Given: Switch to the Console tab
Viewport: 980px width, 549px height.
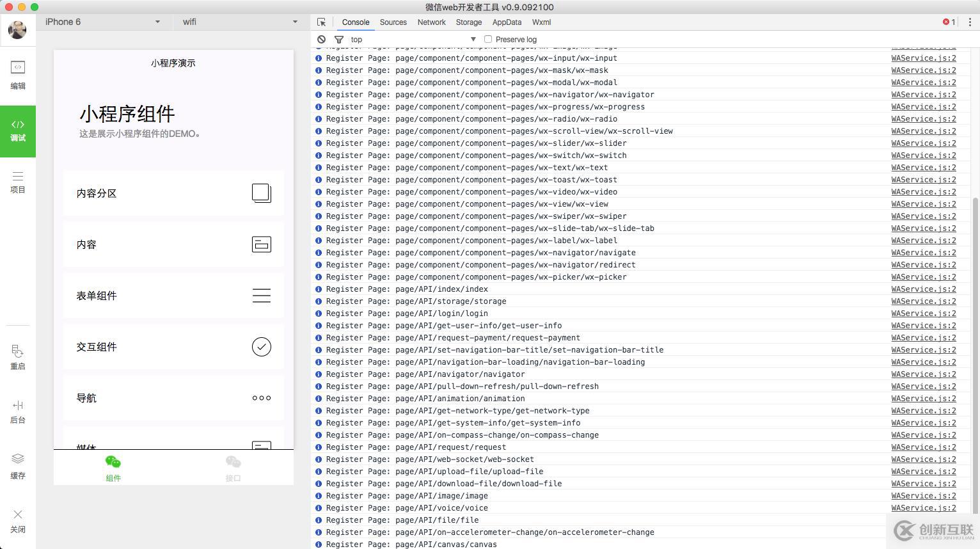Looking at the screenshot, I should pos(356,22).
